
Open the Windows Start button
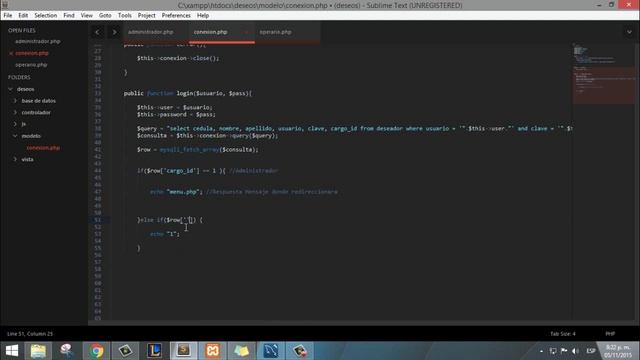(x=11, y=351)
